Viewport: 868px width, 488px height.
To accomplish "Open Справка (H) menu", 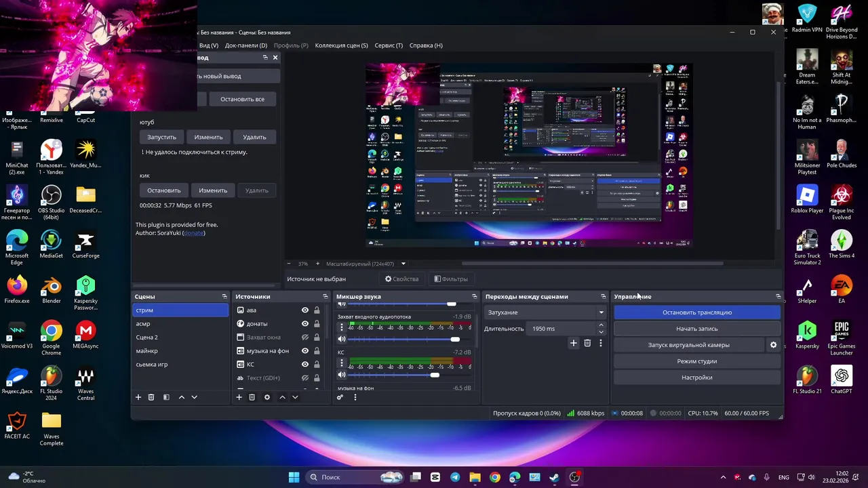I will [x=426, y=45].
